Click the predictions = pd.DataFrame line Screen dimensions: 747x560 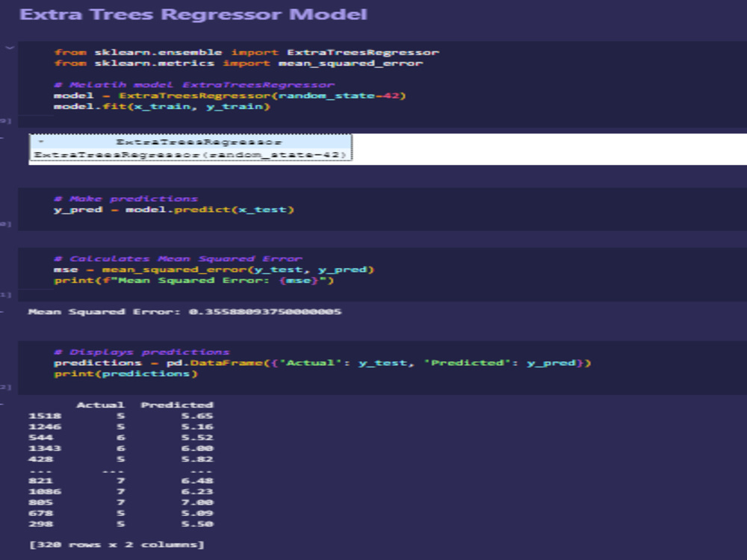pyautogui.click(x=323, y=363)
